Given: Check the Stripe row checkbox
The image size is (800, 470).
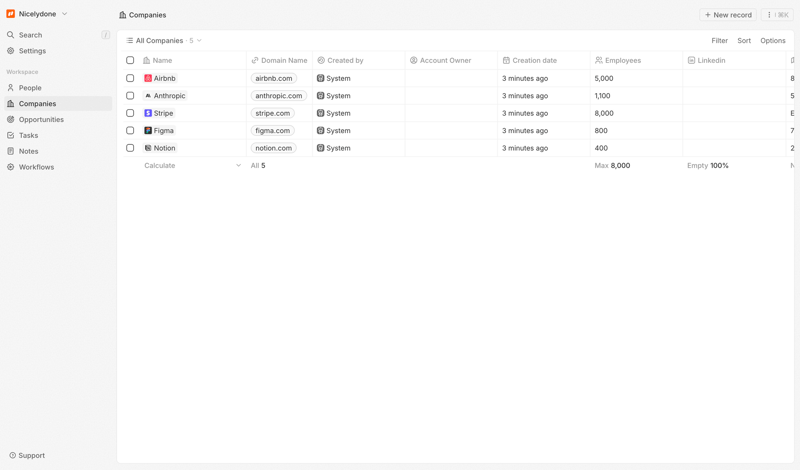Looking at the screenshot, I should coord(130,113).
